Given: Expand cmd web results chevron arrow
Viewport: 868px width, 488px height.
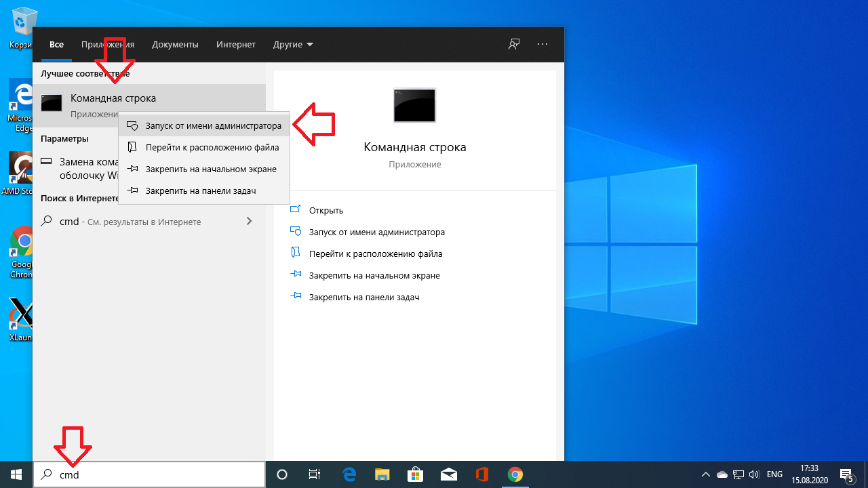Looking at the screenshot, I should pyautogui.click(x=249, y=221).
